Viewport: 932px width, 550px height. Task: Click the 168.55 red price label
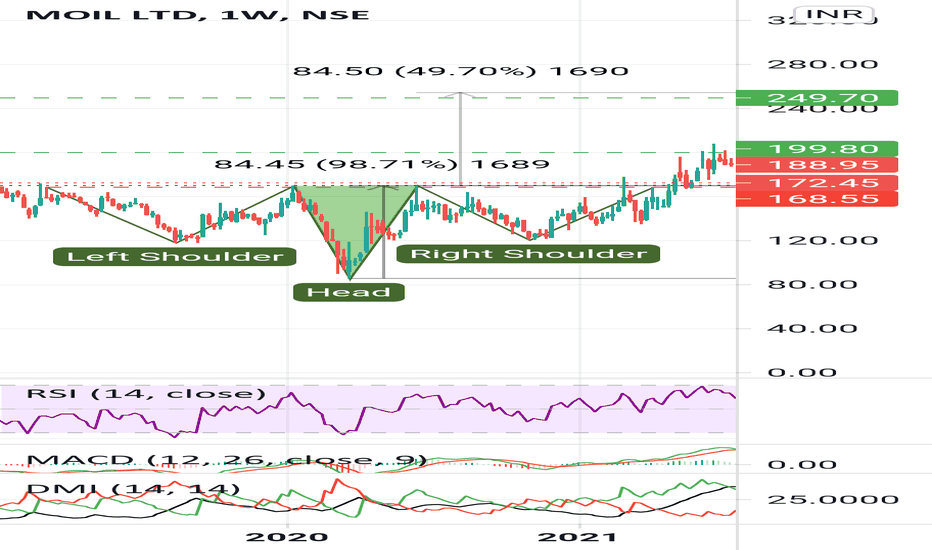816,198
